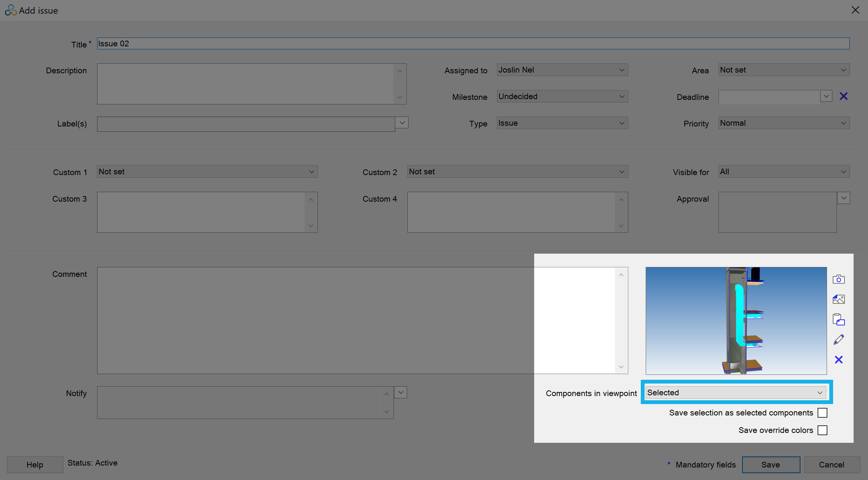This screenshot has width=868, height=480.
Task: Open the Custom 2 dropdown
Action: tap(517, 172)
